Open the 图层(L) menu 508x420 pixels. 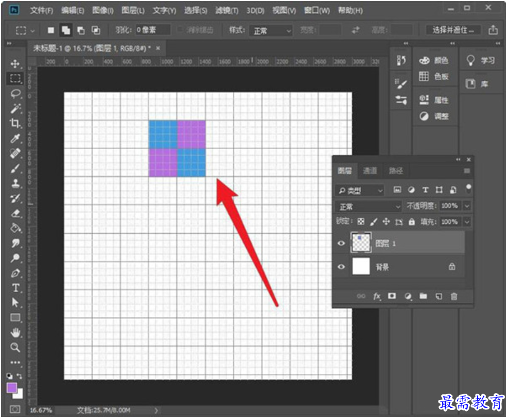point(133,10)
